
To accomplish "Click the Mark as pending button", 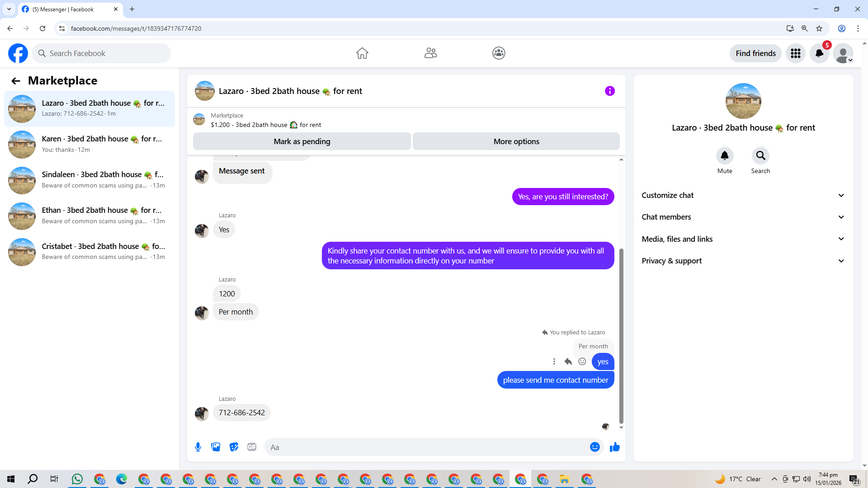I will 302,141.
